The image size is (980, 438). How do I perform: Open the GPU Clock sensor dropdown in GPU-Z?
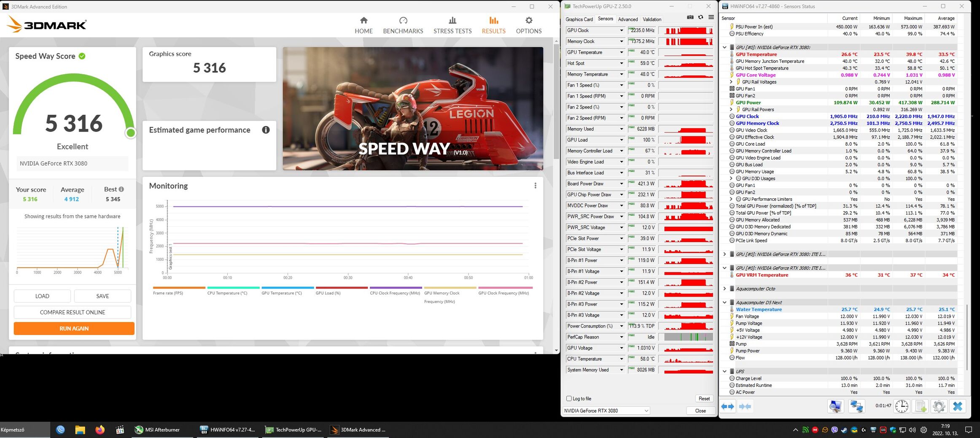pos(622,30)
